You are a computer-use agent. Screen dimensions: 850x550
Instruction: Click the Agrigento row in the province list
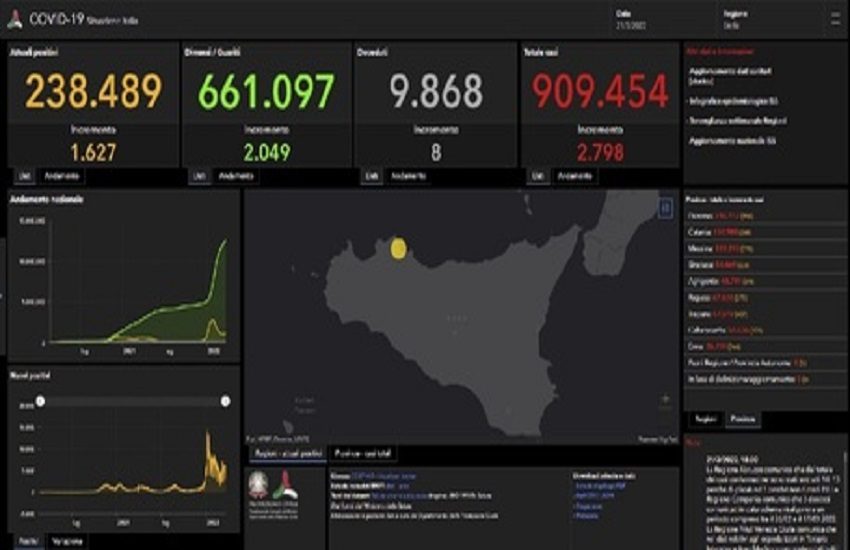pos(720,282)
